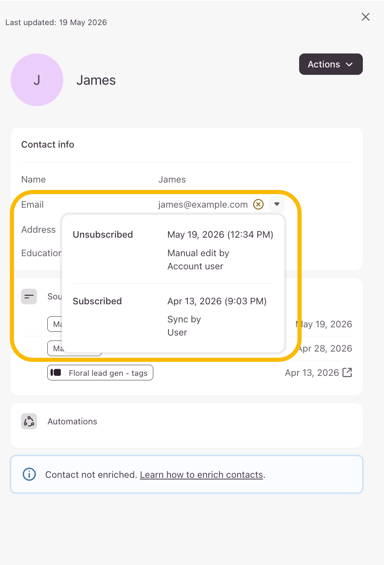Select the May 19, 2026 (12:34 PM) timestamp
The image size is (392, 565).
coord(220,234)
